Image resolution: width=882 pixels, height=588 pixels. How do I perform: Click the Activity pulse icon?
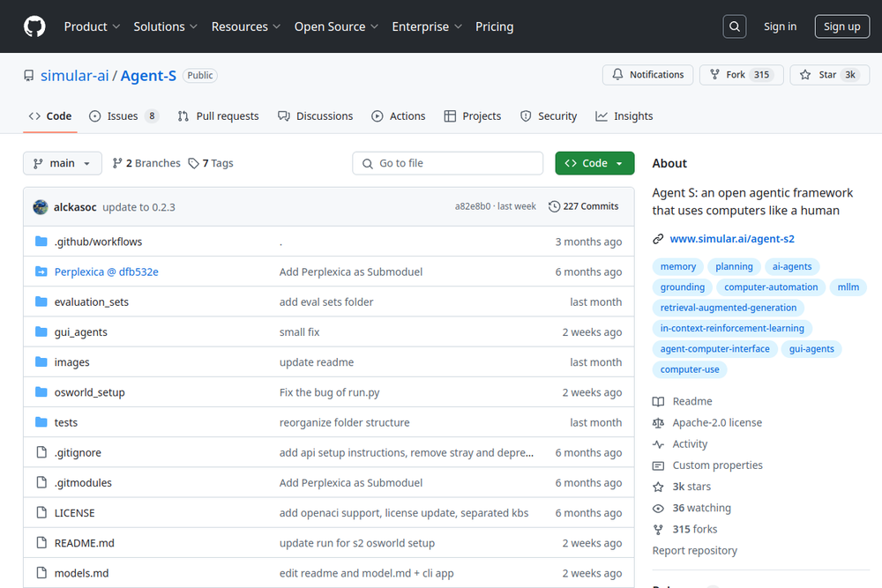658,444
